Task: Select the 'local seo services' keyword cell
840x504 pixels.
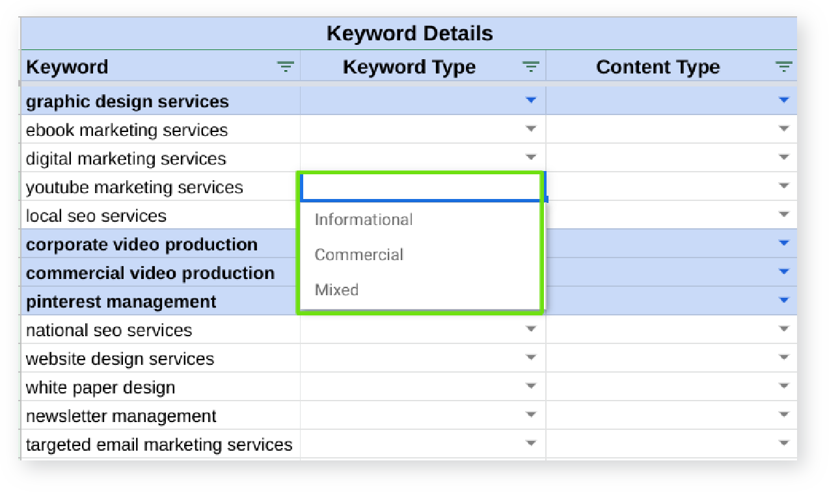Action: pos(96,216)
